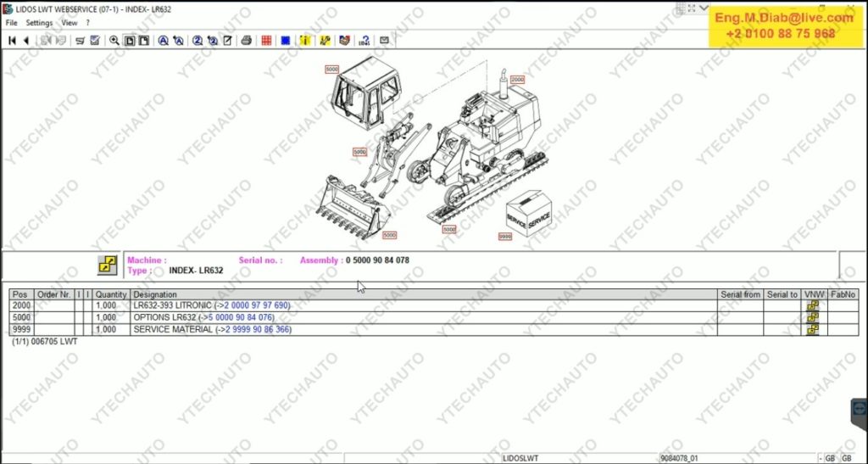The height and width of the screenshot is (464, 868).
Task: Click the 5000 callout below the bucket
Action: pyautogui.click(x=390, y=235)
